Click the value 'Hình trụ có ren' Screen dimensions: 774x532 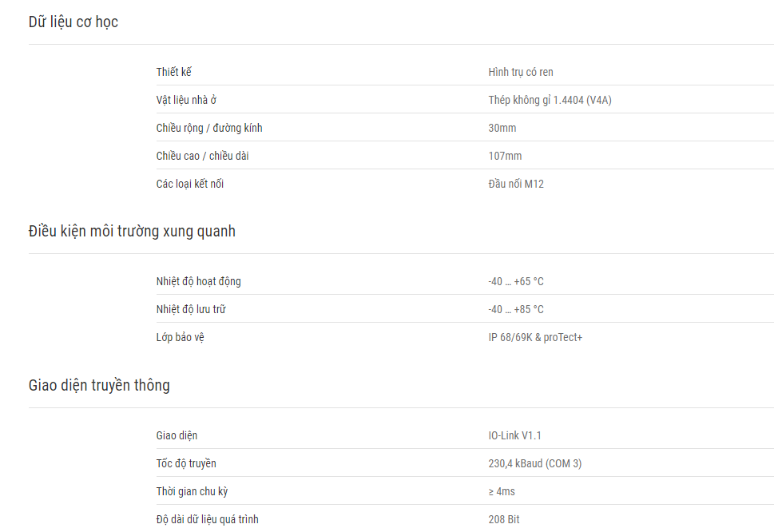[x=521, y=72]
